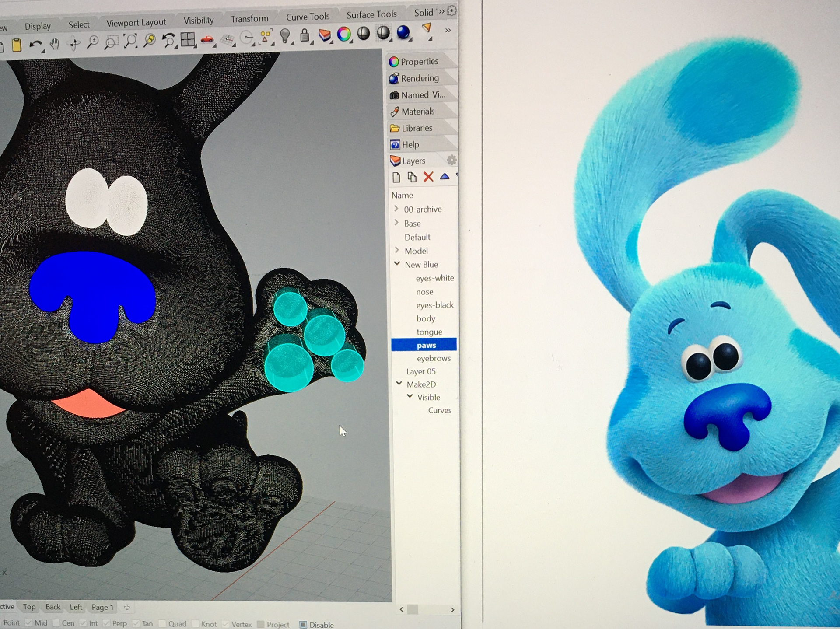Collapse the New Blue layer group

397,264
